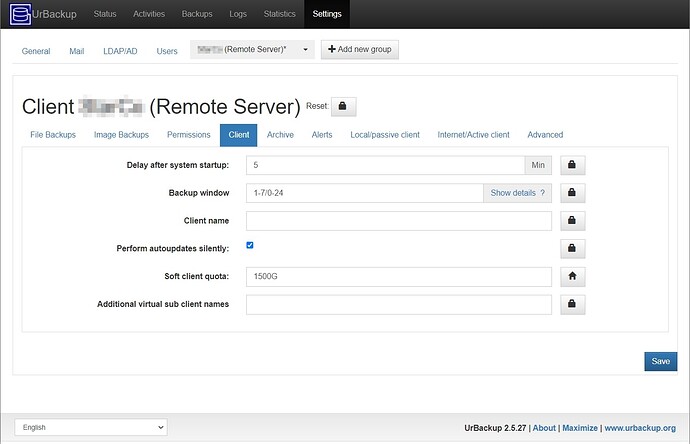Open the Remote Server client selector dropdown

coord(252,50)
